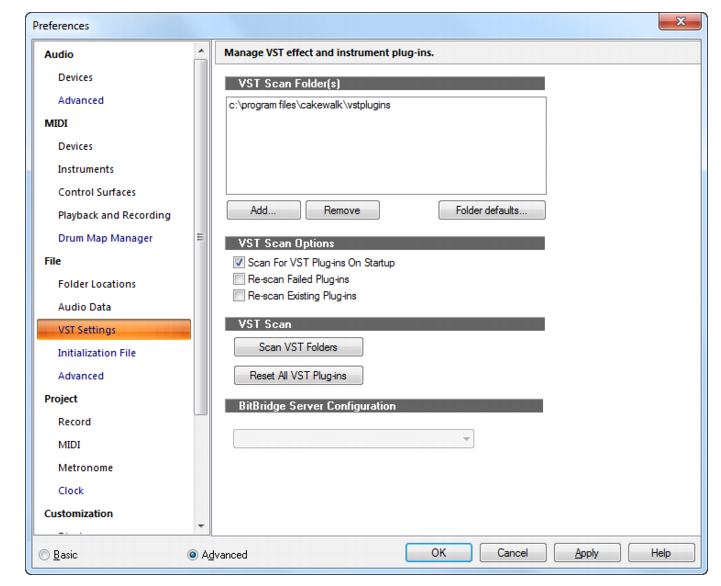
Task: Open Drum Map Manager preferences page
Action: point(105,238)
